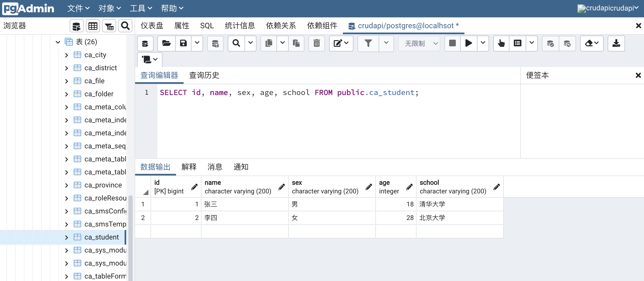Click the Filter funnel icon

pos(368,43)
